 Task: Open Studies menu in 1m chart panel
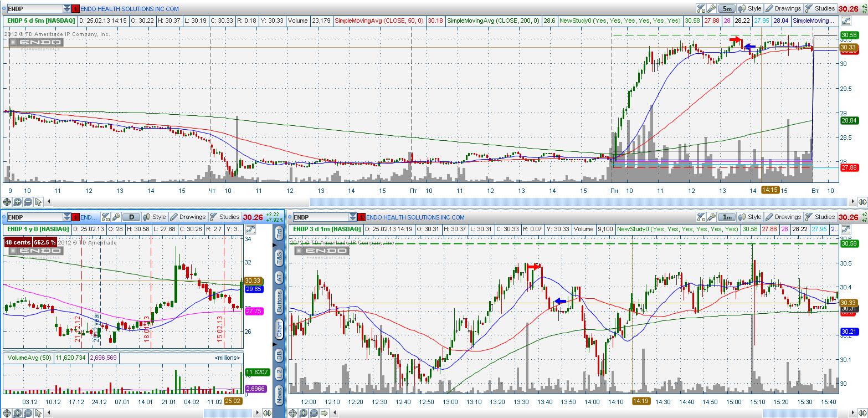820,217
